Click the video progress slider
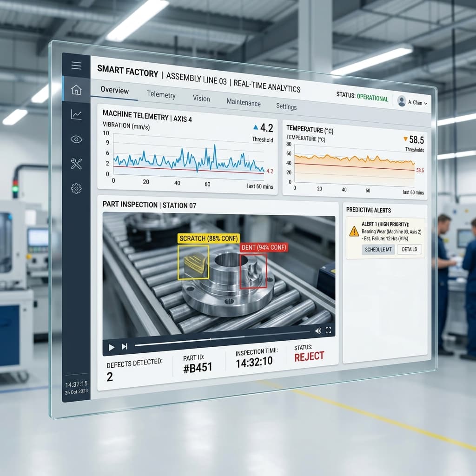 (x=222, y=338)
